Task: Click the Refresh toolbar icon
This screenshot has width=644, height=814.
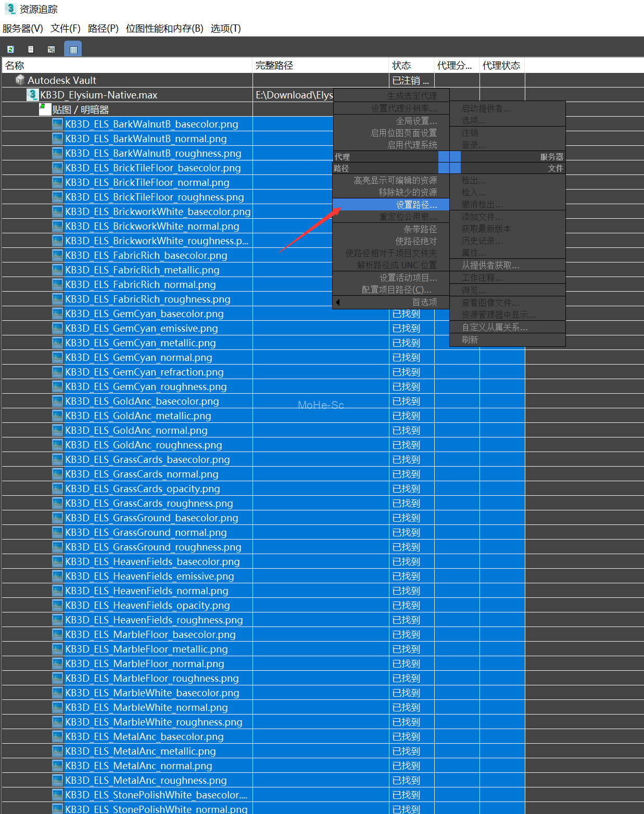Action: click(x=10, y=49)
